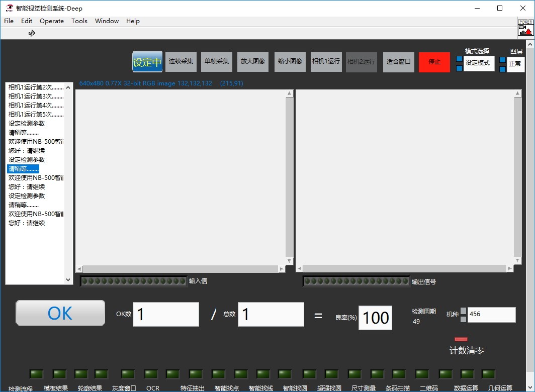Click the app icon in title bar
Screen dimensions: 535x392
pyautogui.click(x=10, y=8)
